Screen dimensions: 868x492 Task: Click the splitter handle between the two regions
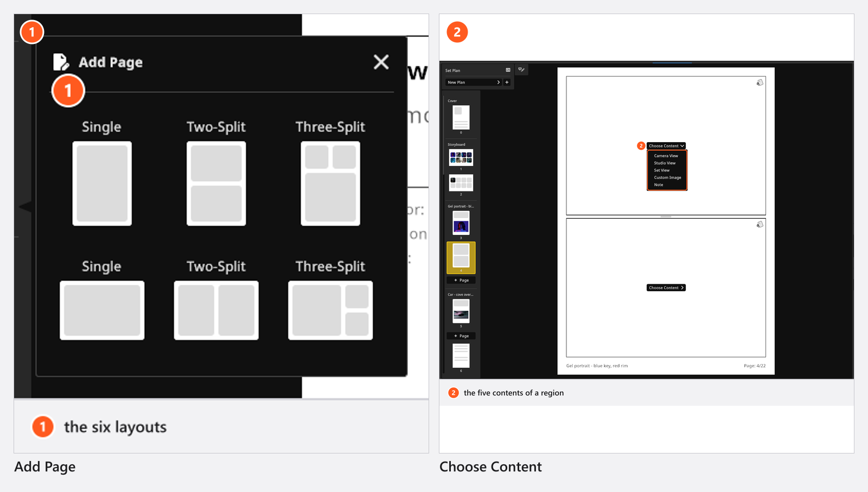[666, 216]
